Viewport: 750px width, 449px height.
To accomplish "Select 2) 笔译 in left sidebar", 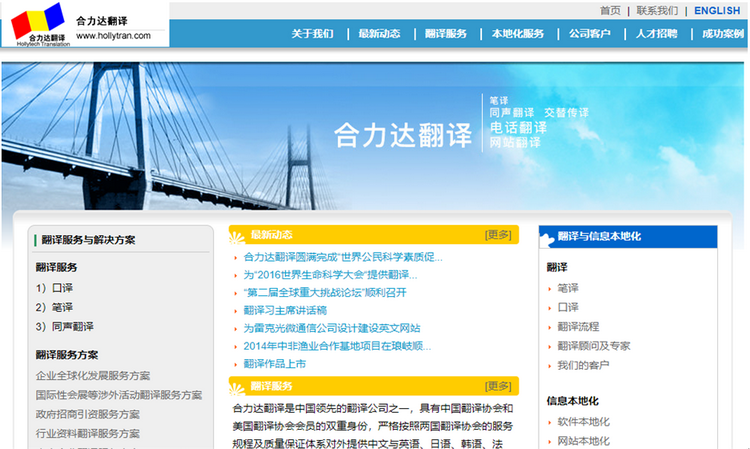I will pos(54,307).
